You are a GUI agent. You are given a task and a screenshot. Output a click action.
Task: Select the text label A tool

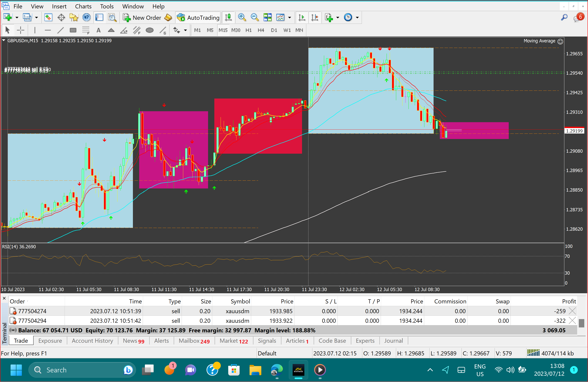click(x=99, y=30)
